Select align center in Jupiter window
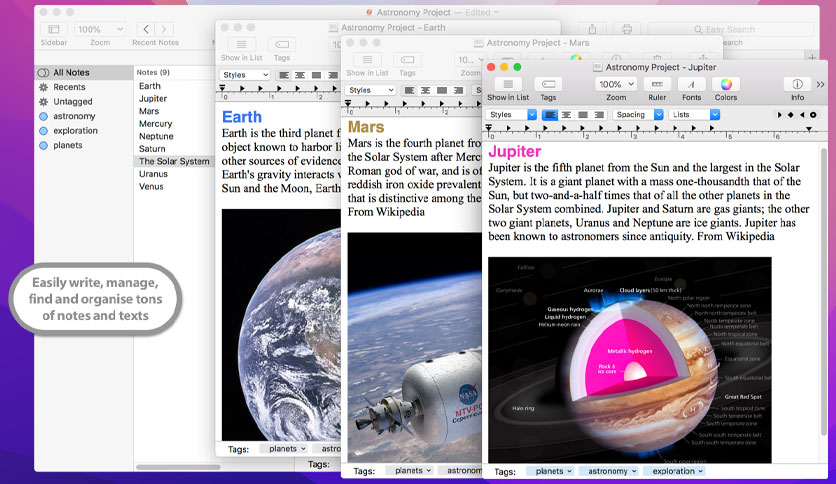Image resolution: width=836 pixels, height=484 pixels. 566,115
